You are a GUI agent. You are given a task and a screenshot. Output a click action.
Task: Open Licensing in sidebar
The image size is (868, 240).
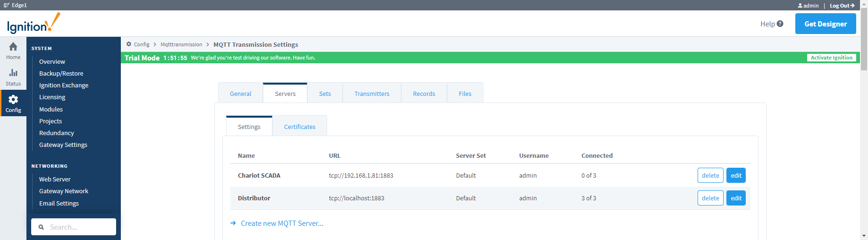pyautogui.click(x=52, y=97)
